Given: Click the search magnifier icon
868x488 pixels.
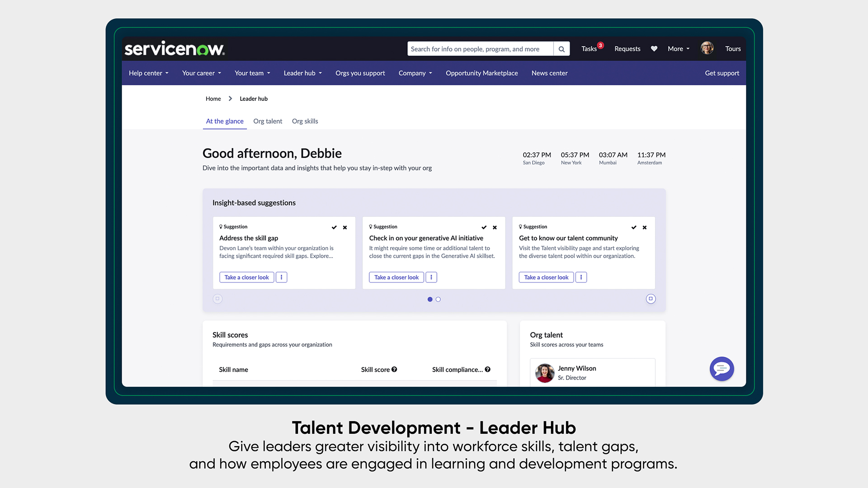Looking at the screenshot, I should coord(561,49).
